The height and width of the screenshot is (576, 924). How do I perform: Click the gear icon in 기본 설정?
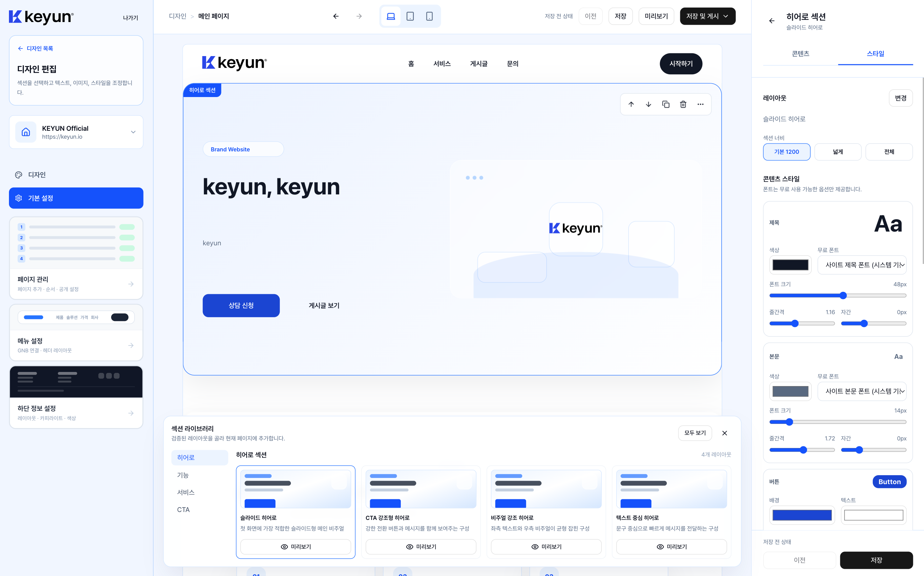click(x=18, y=198)
